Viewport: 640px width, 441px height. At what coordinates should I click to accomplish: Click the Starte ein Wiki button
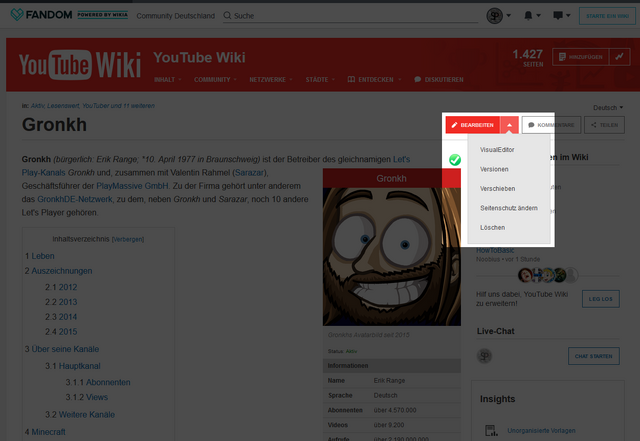tap(607, 16)
